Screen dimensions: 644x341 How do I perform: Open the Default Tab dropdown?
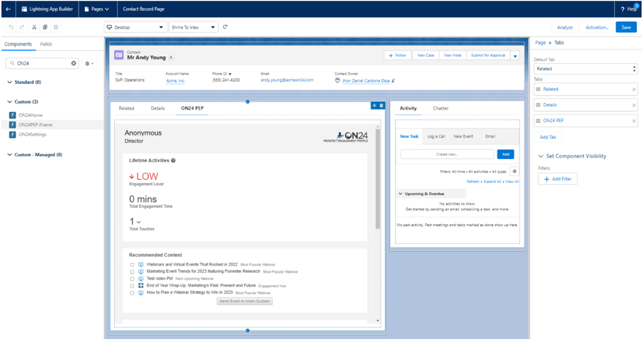click(x=585, y=69)
